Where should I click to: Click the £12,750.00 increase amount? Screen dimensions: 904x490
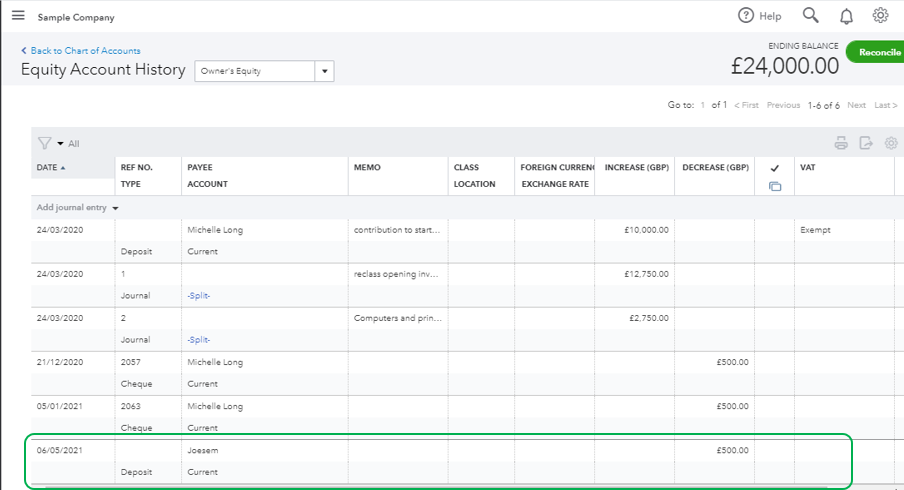coord(646,274)
